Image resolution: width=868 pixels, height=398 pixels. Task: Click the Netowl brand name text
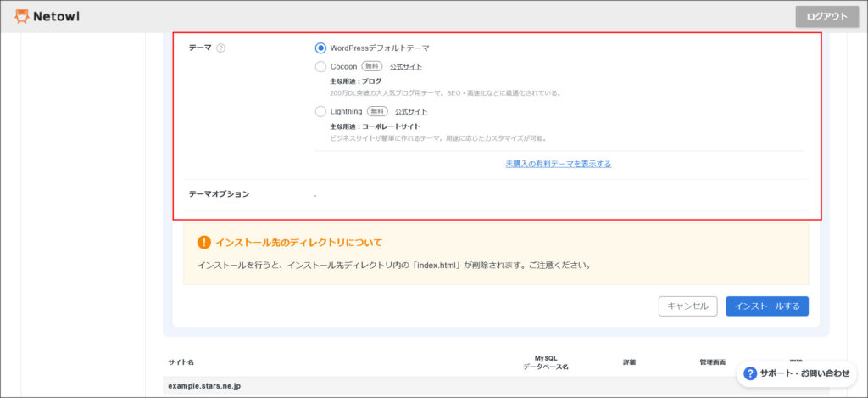coord(56,17)
